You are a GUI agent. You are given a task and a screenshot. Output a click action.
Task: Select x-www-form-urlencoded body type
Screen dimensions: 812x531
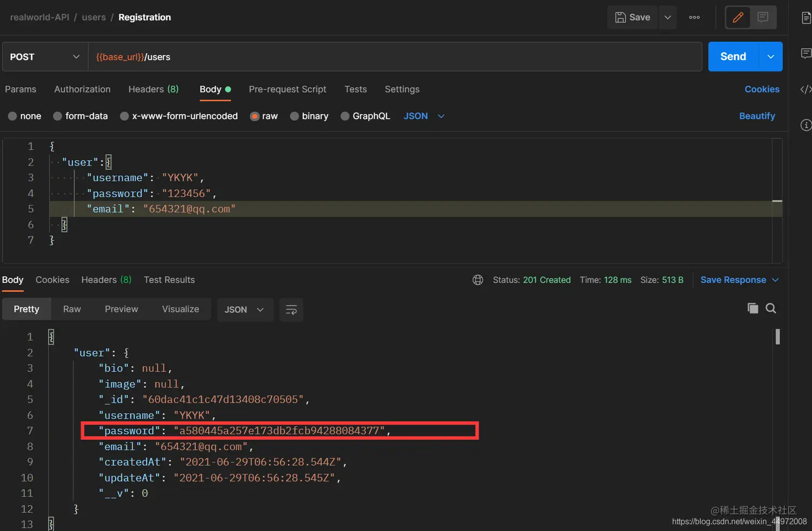click(179, 116)
